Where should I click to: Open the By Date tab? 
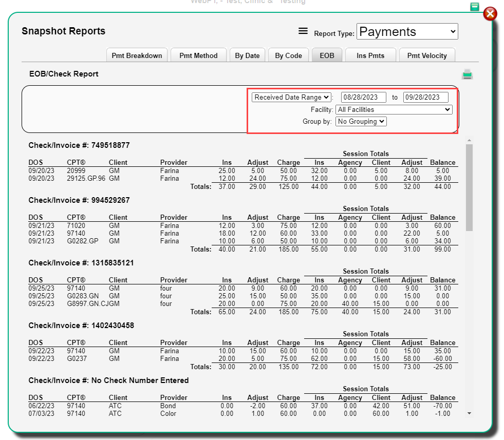point(247,55)
